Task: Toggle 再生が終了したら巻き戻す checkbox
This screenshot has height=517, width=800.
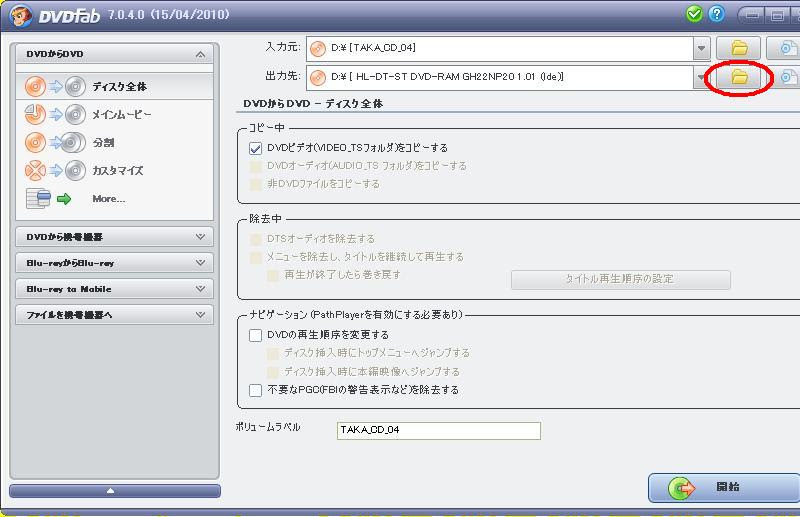Action: click(x=273, y=276)
